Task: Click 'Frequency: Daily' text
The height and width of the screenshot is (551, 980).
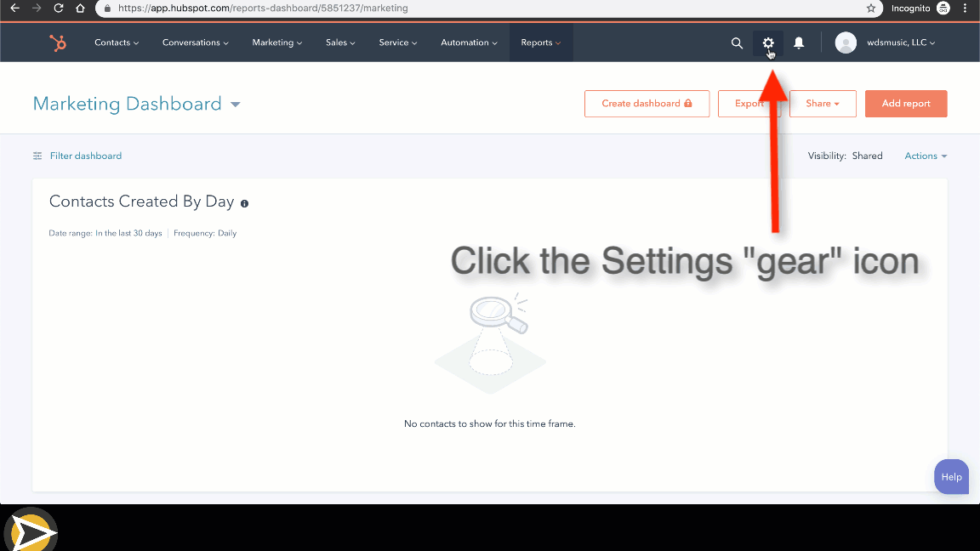Action: click(205, 233)
